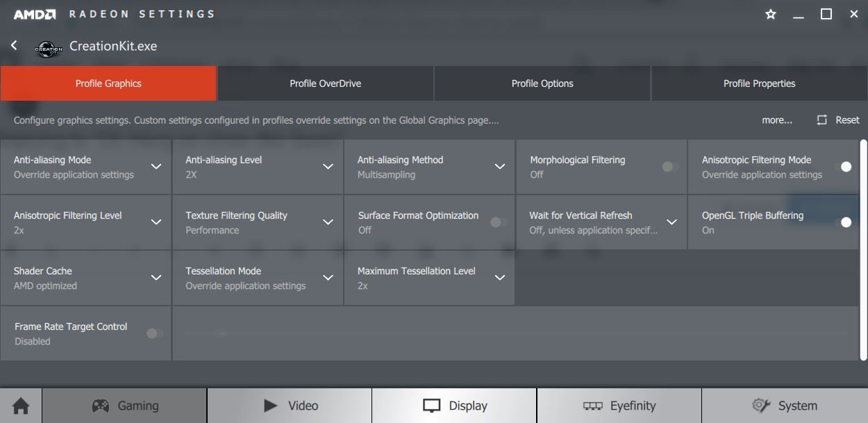This screenshot has height=423, width=868.
Task: Click the RADEON SETTINGS title text
Action: coord(142,14)
